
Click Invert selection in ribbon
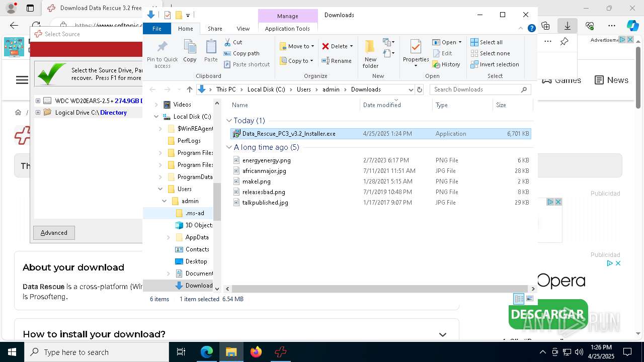click(x=495, y=64)
